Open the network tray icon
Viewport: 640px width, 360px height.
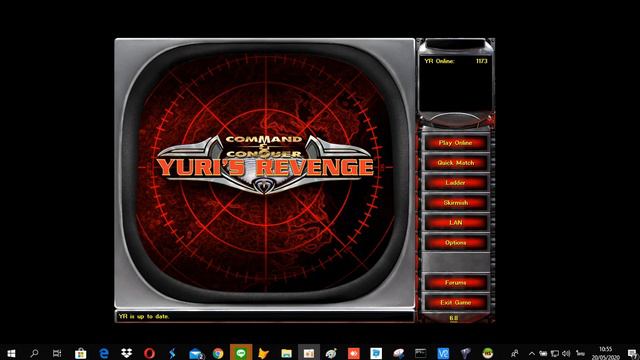coord(555,354)
